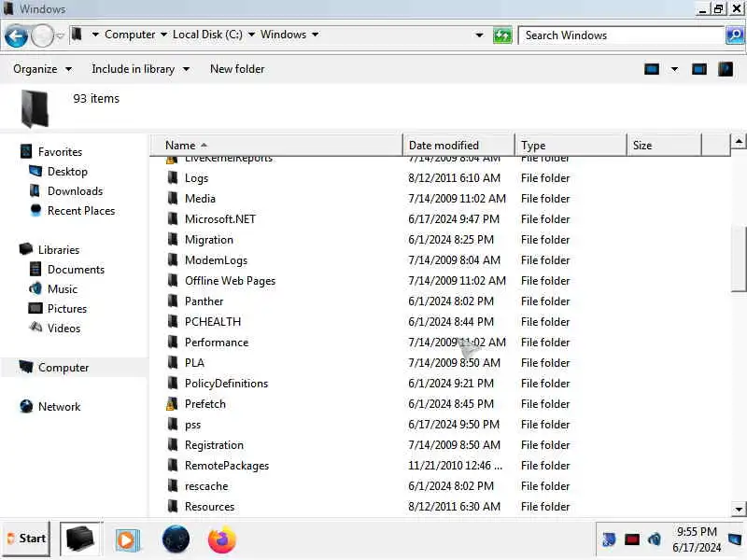Sort by the Name column header
Screen dimensions: 747x560
(276, 146)
